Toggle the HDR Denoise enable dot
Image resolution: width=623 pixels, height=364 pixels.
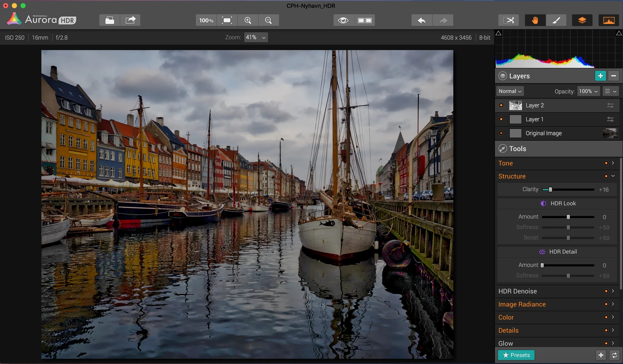coord(606,291)
